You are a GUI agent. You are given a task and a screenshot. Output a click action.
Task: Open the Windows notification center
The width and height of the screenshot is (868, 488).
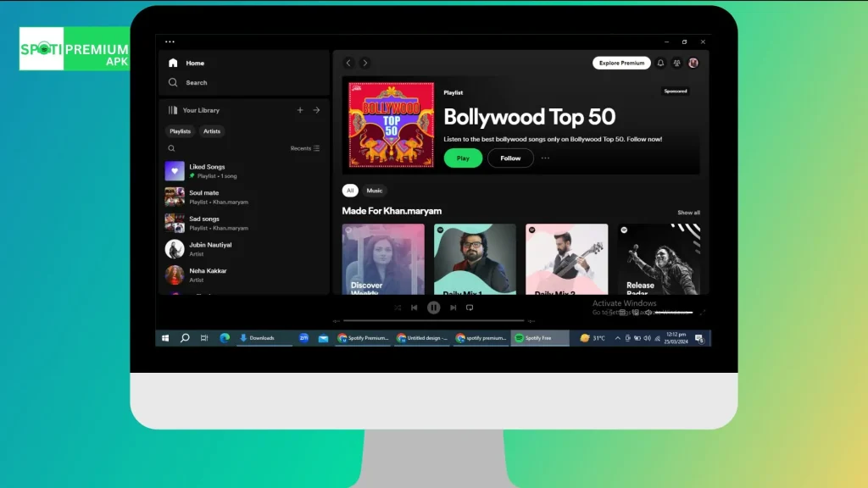coord(699,338)
